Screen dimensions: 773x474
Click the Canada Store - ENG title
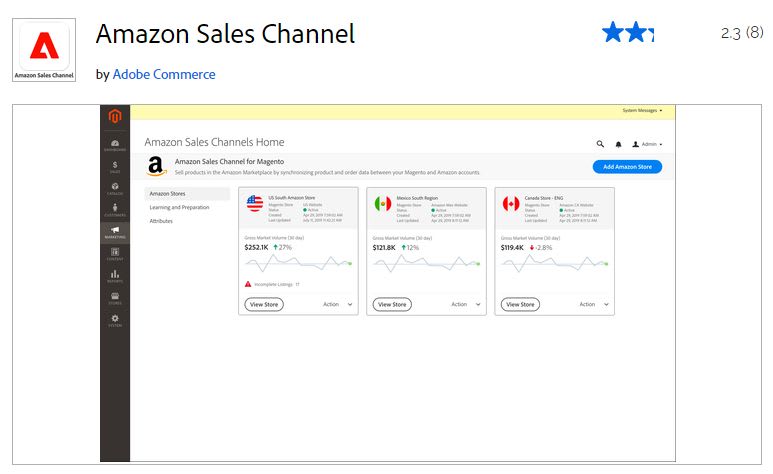pos(543,198)
